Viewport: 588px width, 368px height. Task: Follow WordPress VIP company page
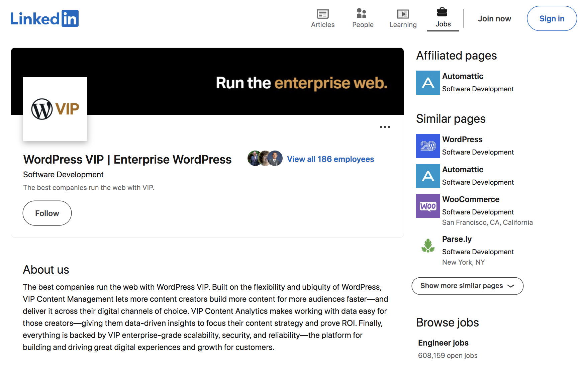47,213
